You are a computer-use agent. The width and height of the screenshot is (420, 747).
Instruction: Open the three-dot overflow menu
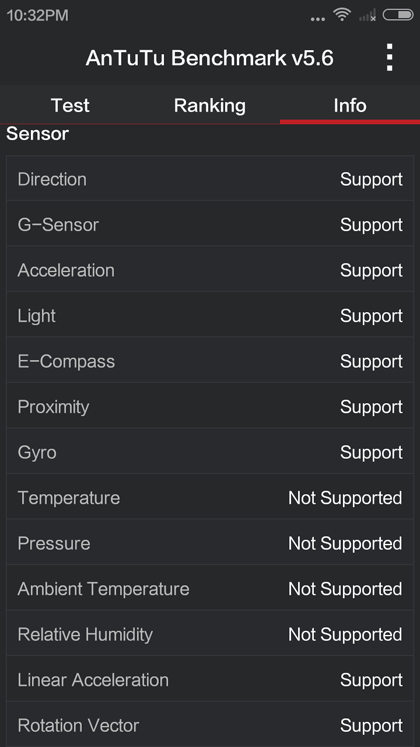[x=390, y=58]
